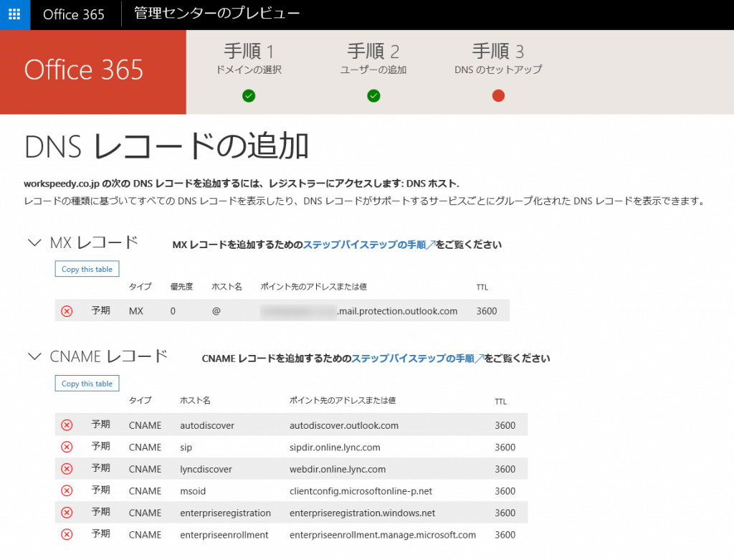Collapse the CNAME レコード section

(x=34, y=356)
